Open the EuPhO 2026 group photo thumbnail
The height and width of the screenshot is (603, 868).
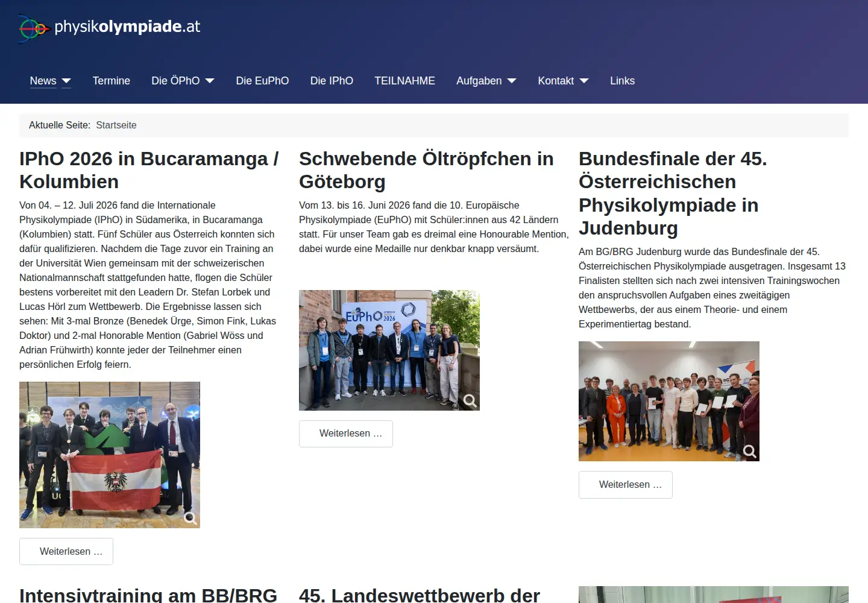pyautogui.click(x=389, y=350)
